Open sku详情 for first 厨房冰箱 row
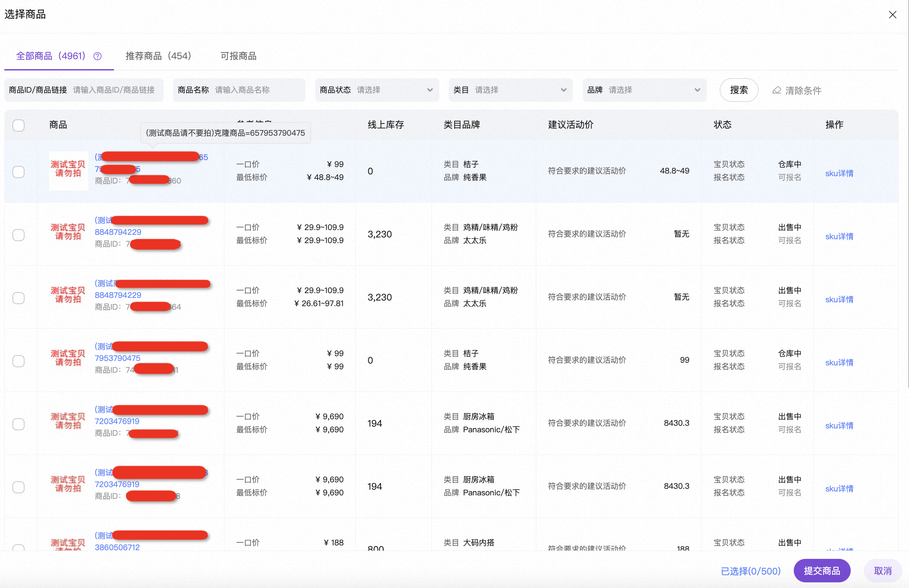The width and height of the screenshot is (909, 588). 839,425
